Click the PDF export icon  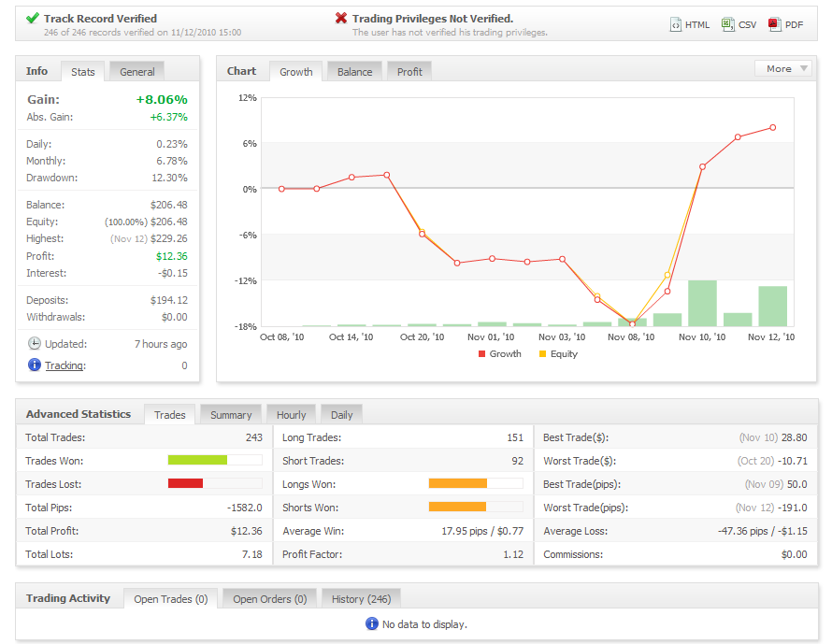[774, 25]
